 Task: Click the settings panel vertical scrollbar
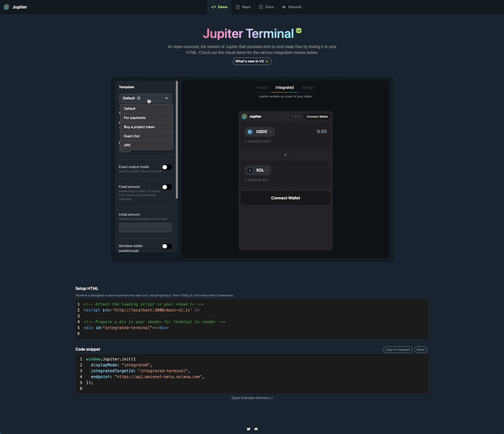click(x=176, y=140)
